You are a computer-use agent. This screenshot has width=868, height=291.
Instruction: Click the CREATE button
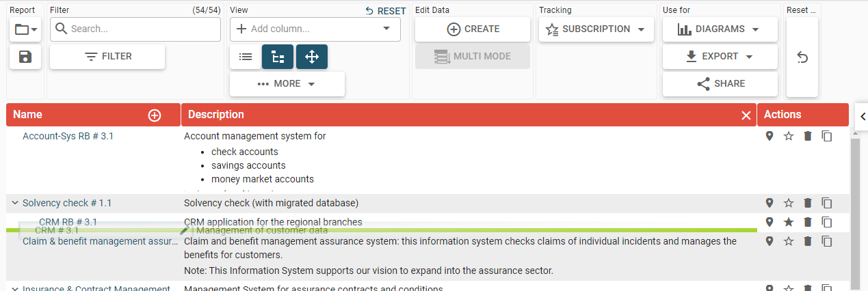coord(473,29)
